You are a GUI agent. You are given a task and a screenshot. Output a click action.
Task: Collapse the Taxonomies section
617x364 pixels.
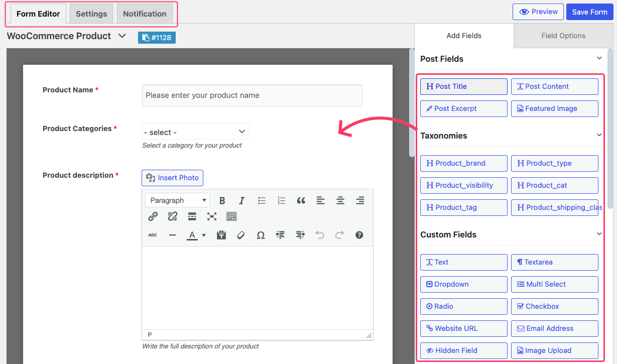point(599,135)
